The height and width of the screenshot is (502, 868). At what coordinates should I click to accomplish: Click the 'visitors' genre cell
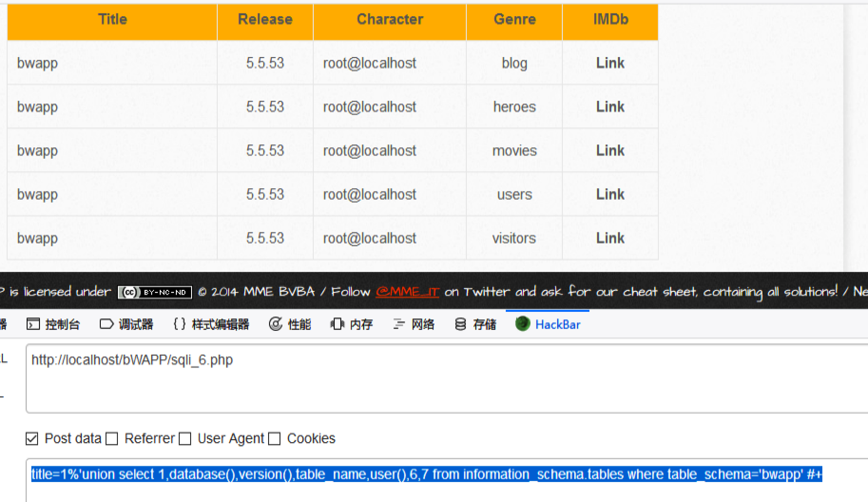tap(514, 238)
